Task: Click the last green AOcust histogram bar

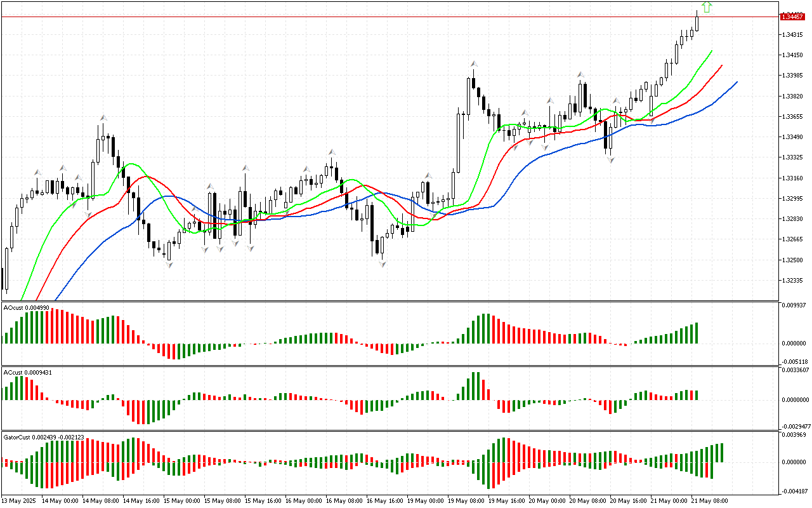Action: click(x=697, y=333)
